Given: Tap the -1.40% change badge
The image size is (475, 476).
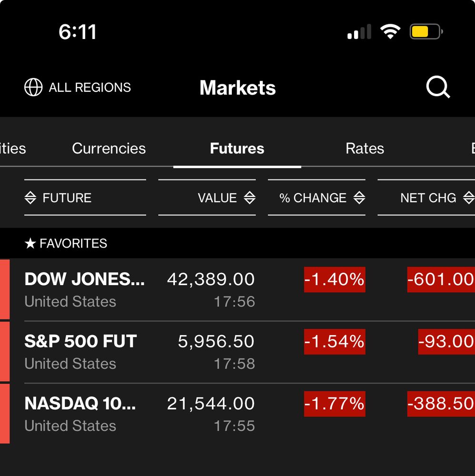Looking at the screenshot, I should (x=335, y=279).
